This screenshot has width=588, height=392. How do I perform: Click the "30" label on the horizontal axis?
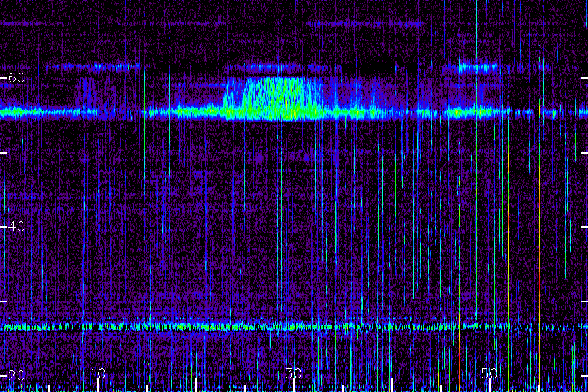(x=293, y=373)
